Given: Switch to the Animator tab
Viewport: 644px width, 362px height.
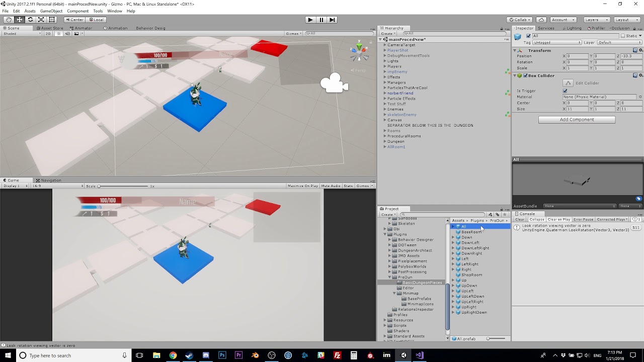Looking at the screenshot, I should click(82, 28).
